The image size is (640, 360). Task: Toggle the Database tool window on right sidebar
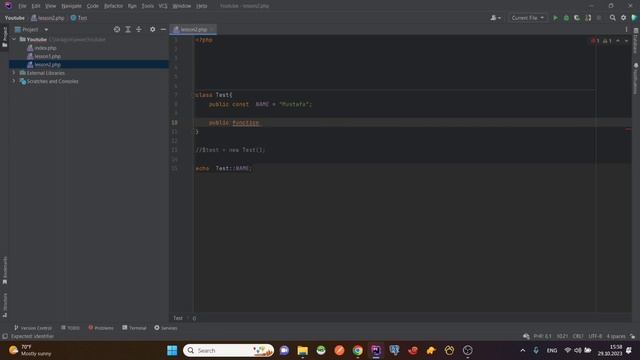click(636, 41)
